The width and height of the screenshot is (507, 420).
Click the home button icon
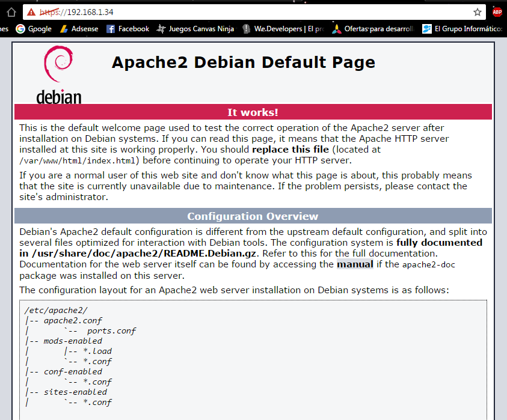11,12
